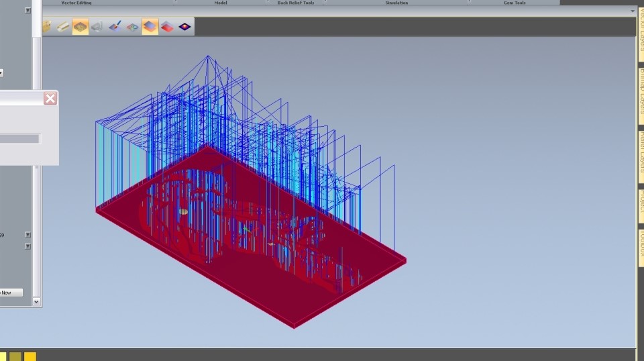Click the down arrow of left panel scrollbar
This screenshot has width=644, height=361.
pyautogui.click(x=37, y=302)
